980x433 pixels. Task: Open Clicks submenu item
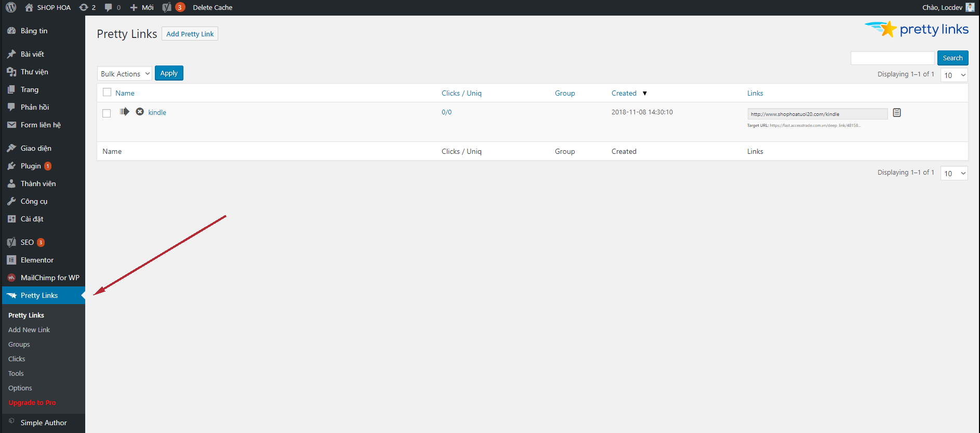click(17, 359)
